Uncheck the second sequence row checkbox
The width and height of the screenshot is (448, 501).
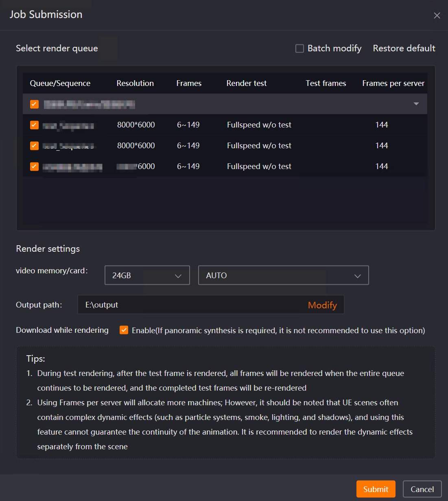tap(34, 146)
